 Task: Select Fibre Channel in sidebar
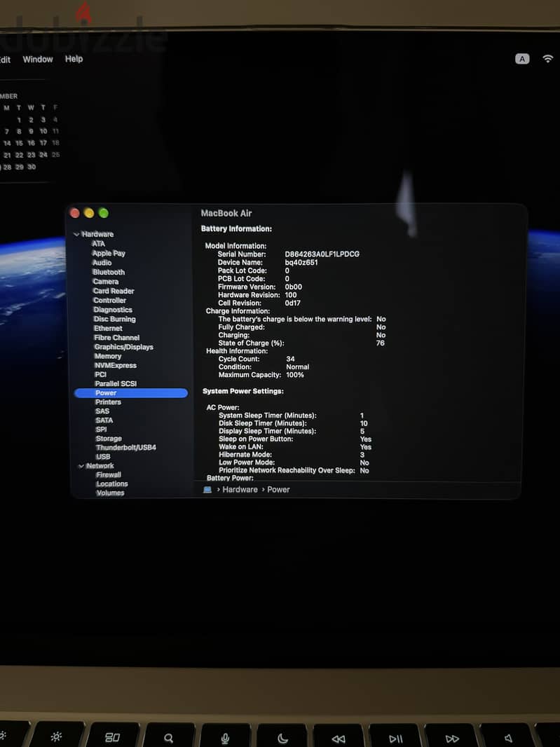[x=117, y=337]
